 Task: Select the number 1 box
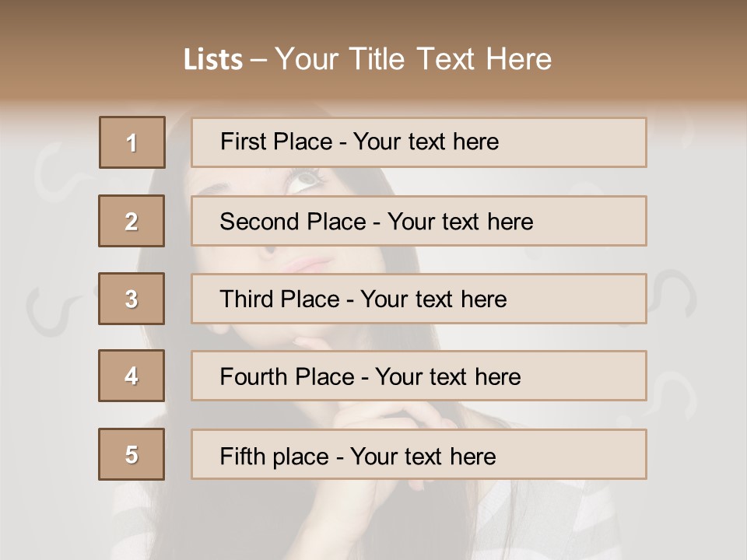tap(132, 142)
